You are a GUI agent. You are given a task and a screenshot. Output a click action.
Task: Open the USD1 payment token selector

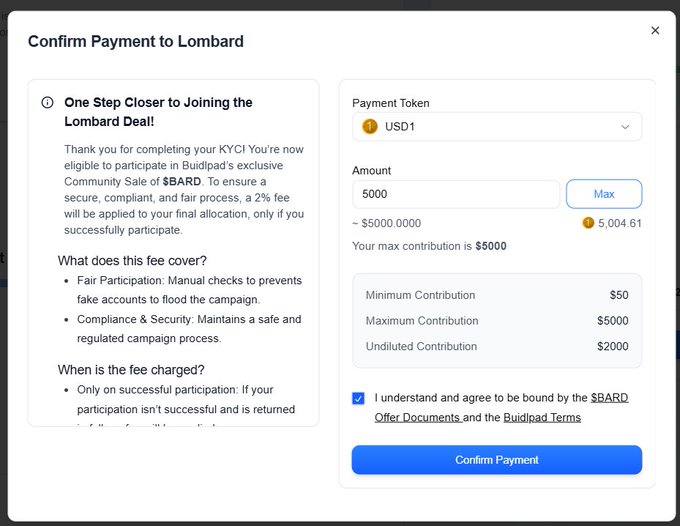pos(497,127)
